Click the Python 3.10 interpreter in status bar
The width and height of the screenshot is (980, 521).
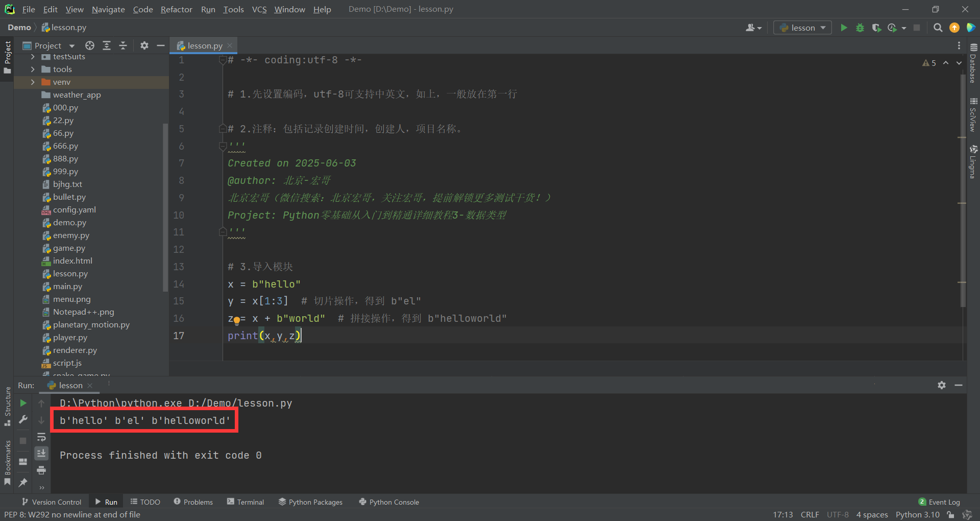click(917, 514)
